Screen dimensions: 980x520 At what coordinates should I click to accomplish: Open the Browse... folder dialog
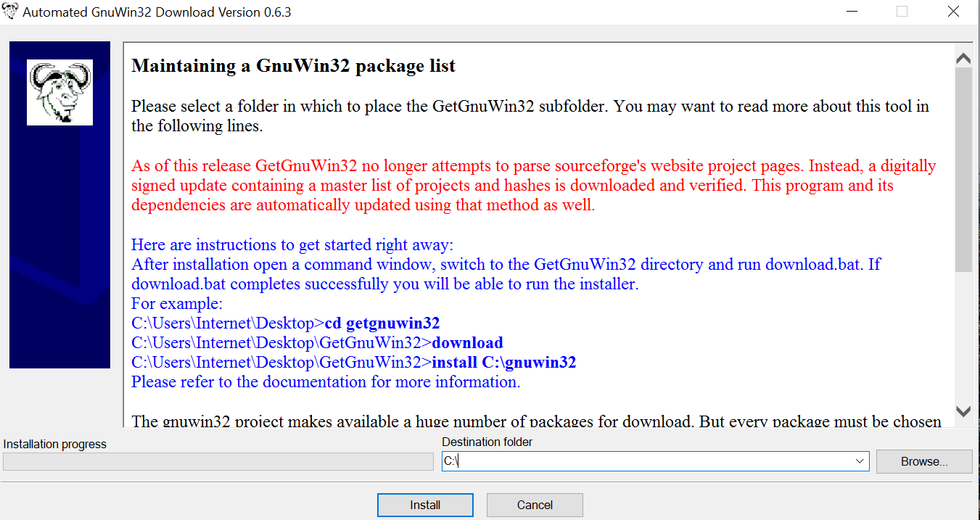(923, 461)
